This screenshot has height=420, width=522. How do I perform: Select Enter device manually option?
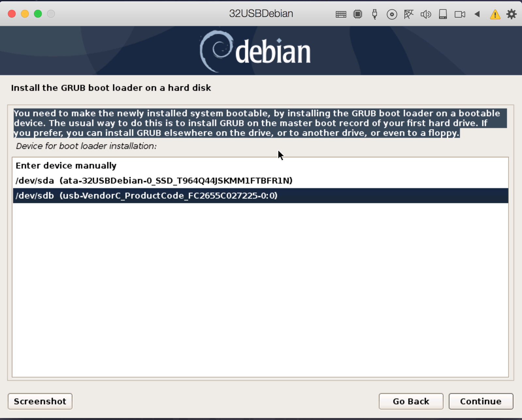(260, 166)
